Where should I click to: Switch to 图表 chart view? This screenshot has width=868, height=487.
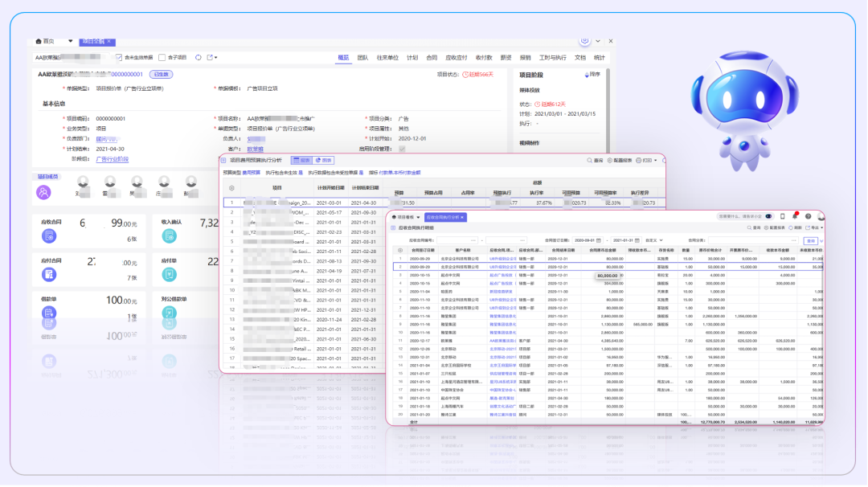(x=323, y=160)
